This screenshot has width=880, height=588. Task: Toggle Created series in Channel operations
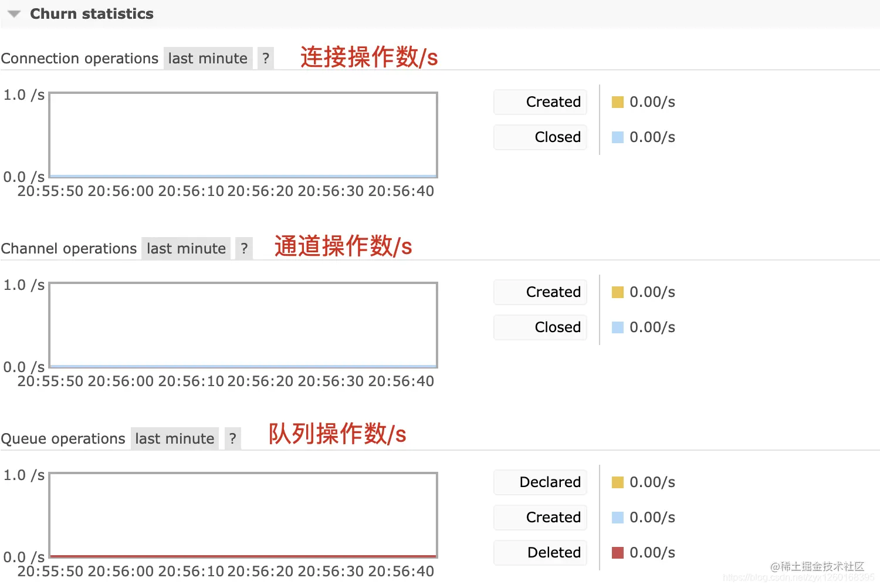[x=540, y=292]
